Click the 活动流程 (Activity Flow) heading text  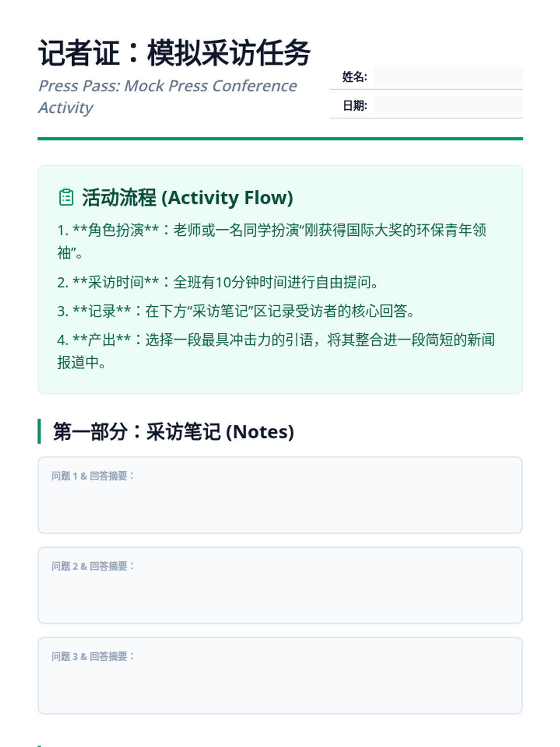(x=188, y=197)
